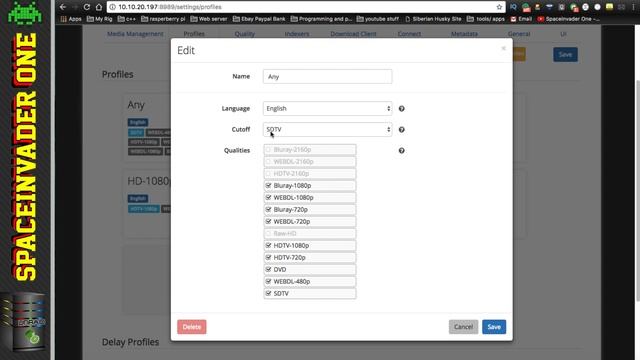Open the My Rig bookmark folder

[x=100, y=19]
